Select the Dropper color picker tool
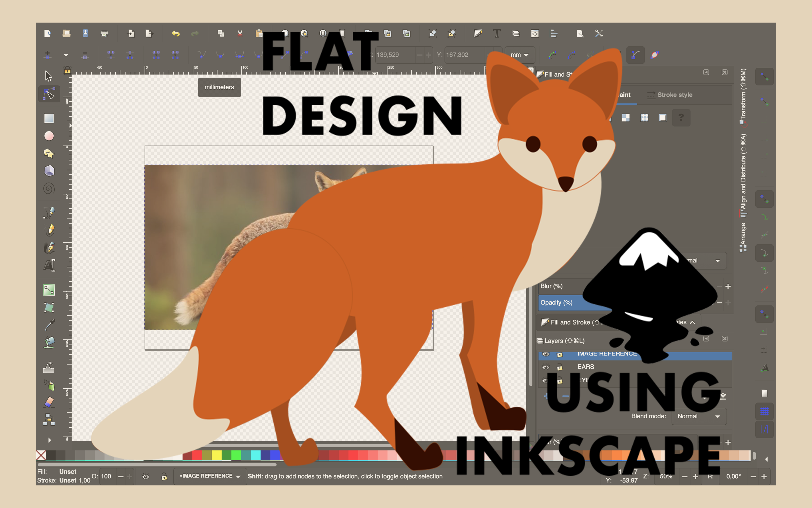Image resolution: width=812 pixels, height=508 pixels. (x=49, y=325)
